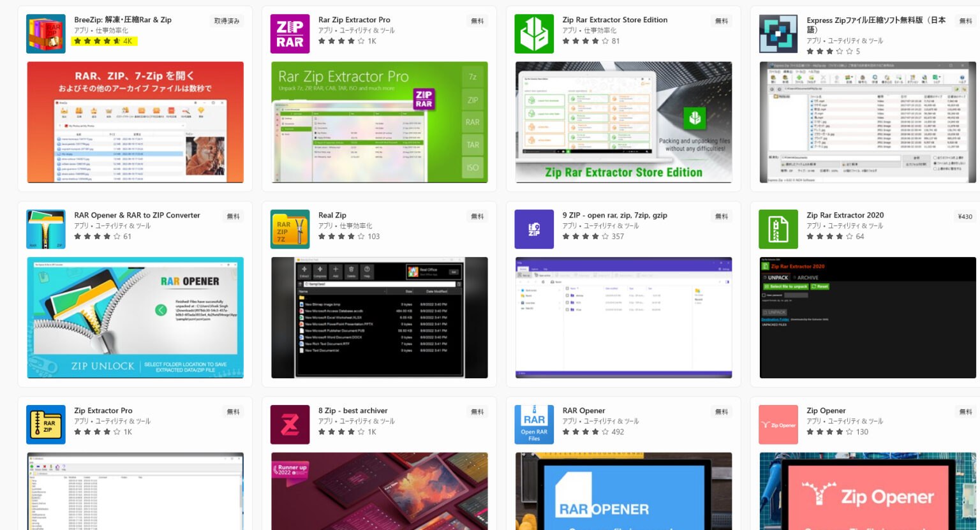
Task: Select the 9 ZIP purple app icon
Action: [x=534, y=229]
